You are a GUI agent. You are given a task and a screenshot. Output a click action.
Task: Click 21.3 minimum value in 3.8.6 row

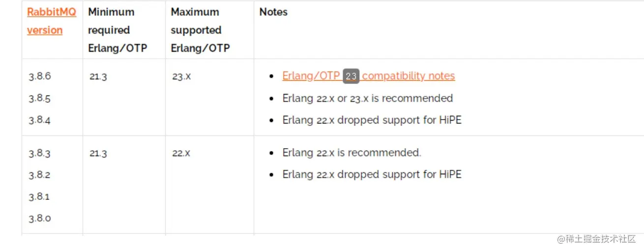98,76
